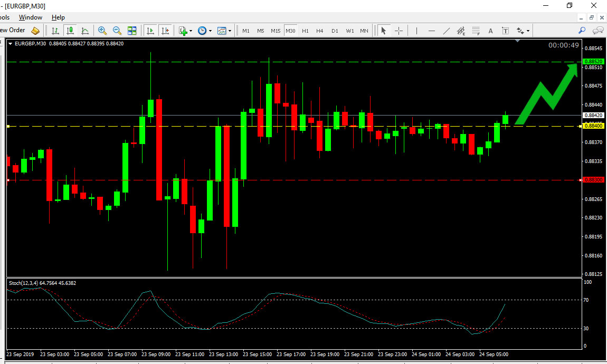This screenshot has width=607, height=364.
Task: Zoom out of the chart
Action: coord(117,31)
